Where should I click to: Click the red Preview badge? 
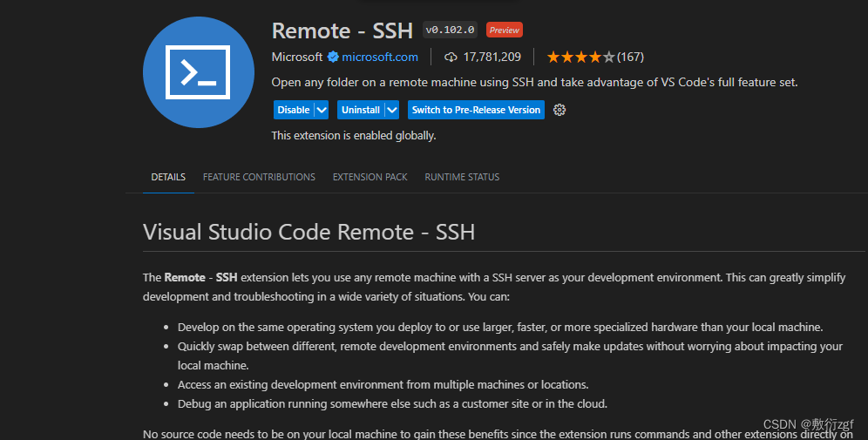(505, 30)
